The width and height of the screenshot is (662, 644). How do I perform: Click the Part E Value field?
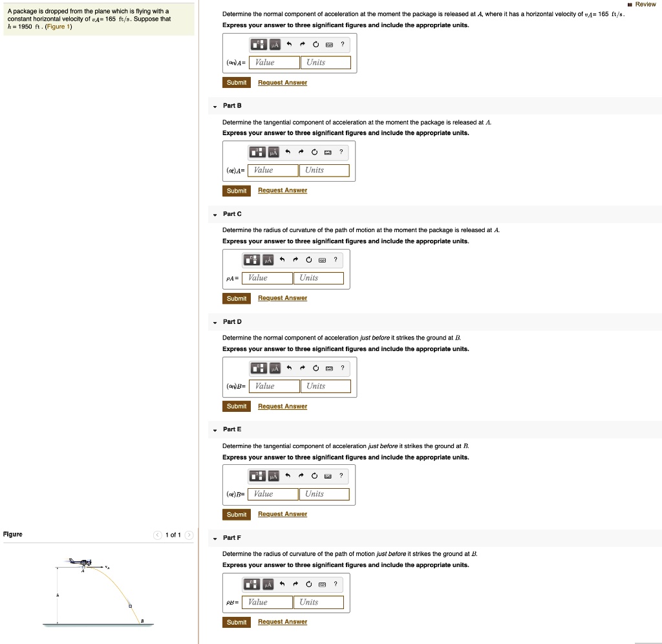273,494
